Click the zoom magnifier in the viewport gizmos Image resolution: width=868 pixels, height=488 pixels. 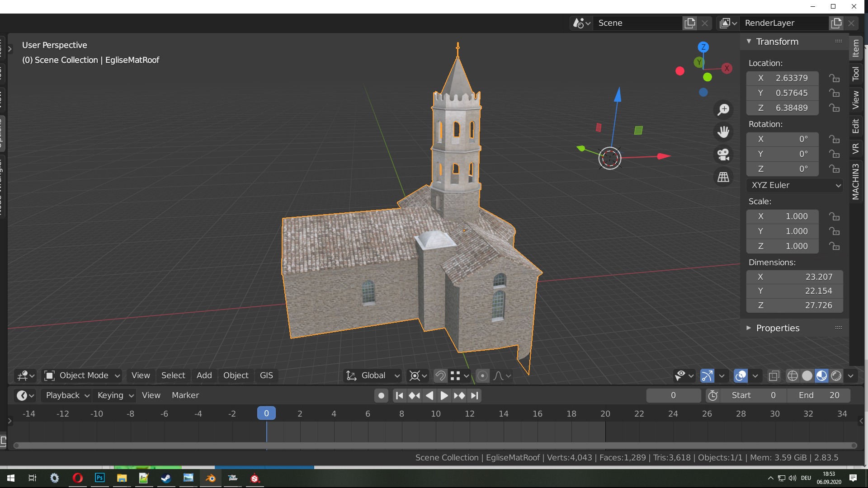723,109
